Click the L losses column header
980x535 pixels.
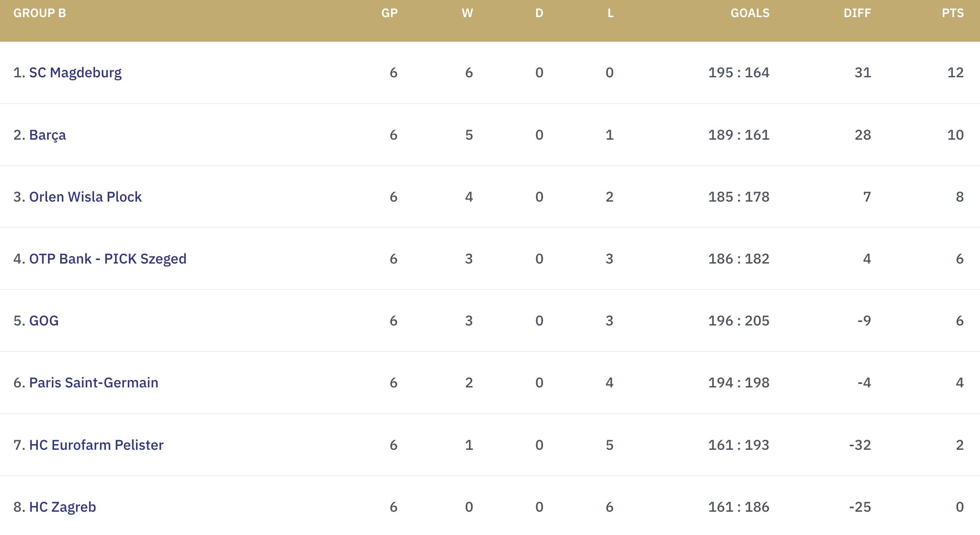tap(610, 13)
